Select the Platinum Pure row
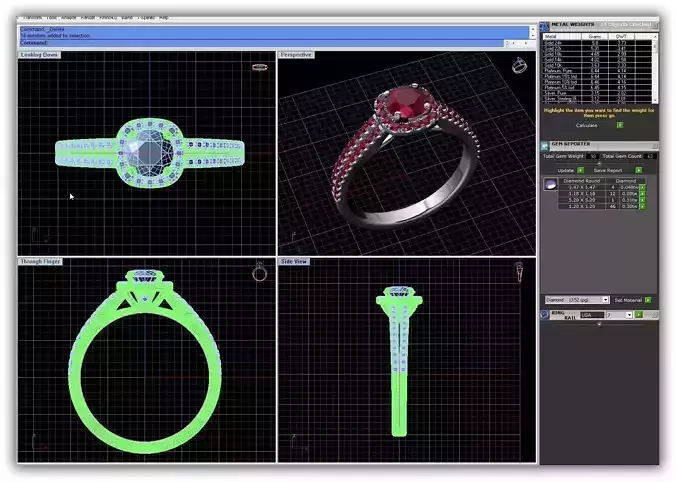676x482 pixels. pyautogui.click(x=598, y=71)
